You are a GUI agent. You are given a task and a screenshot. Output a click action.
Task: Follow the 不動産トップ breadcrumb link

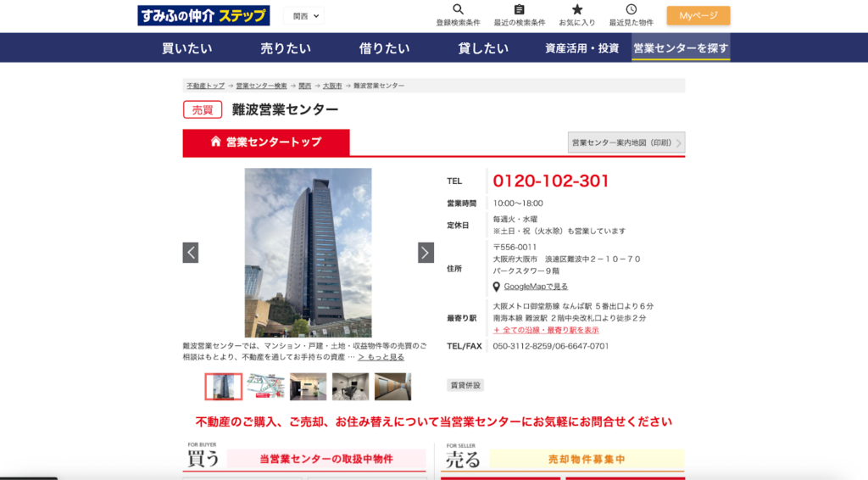205,86
